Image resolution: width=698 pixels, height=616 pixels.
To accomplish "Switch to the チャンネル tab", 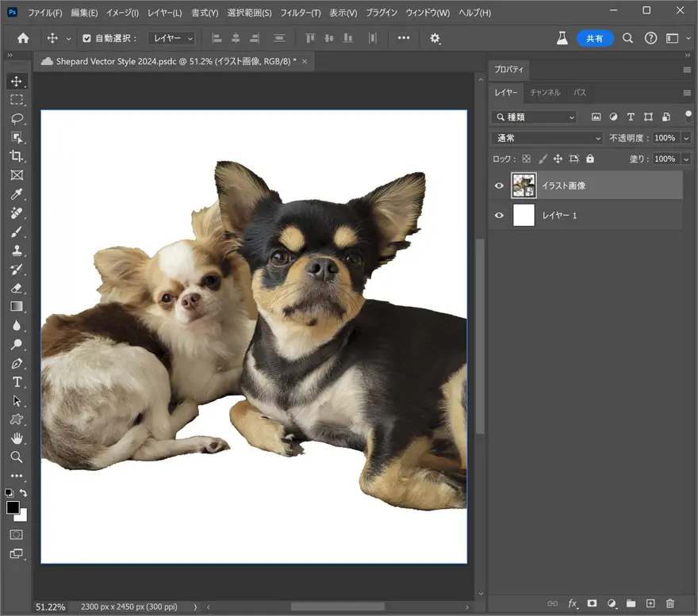I will pos(545,93).
